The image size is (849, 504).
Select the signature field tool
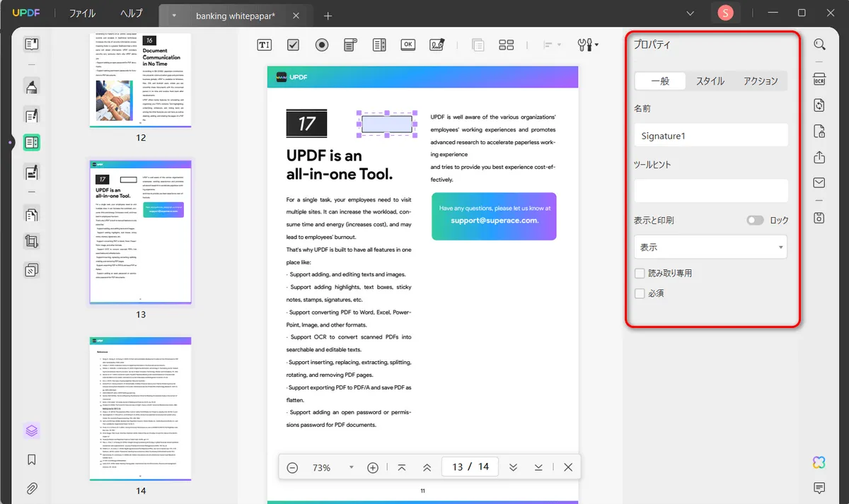[x=437, y=45]
